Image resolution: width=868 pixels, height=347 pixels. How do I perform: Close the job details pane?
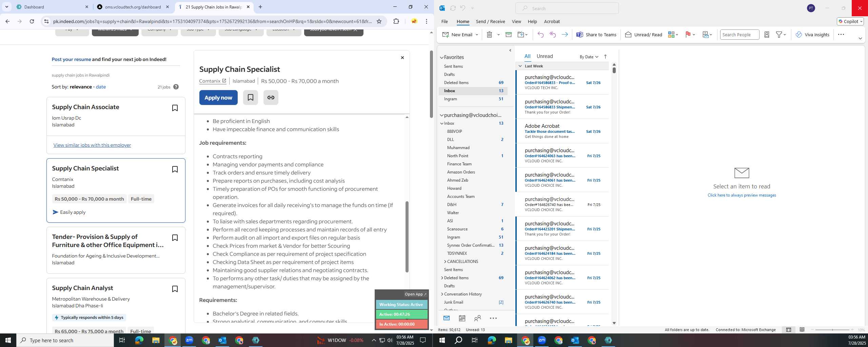click(x=402, y=58)
